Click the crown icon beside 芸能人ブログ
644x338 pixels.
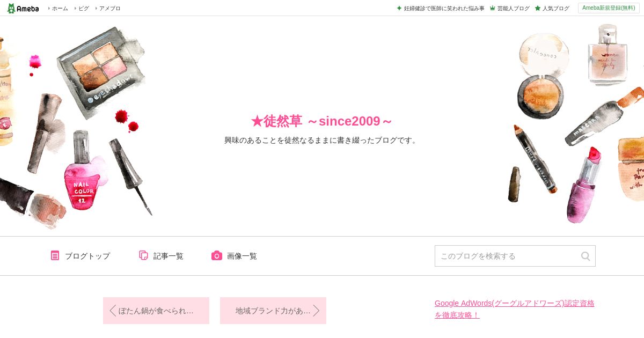click(492, 8)
